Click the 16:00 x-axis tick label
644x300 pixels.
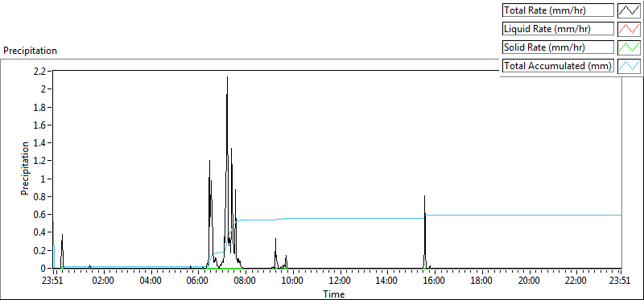435,282
